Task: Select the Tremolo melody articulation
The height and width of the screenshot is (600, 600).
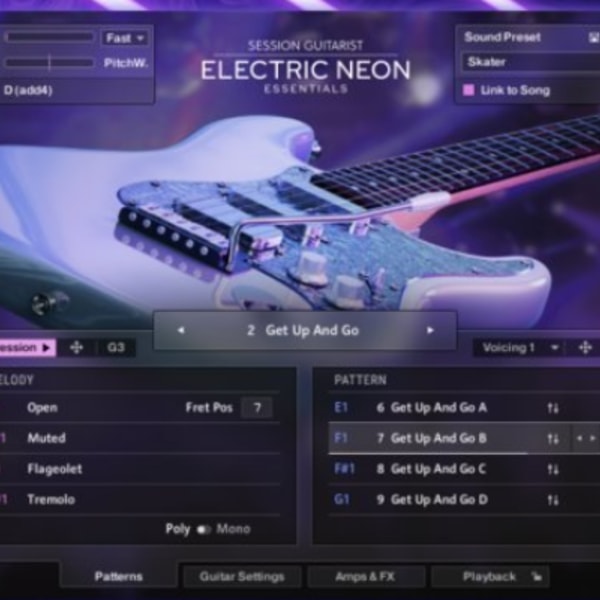Action: click(51, 499)
